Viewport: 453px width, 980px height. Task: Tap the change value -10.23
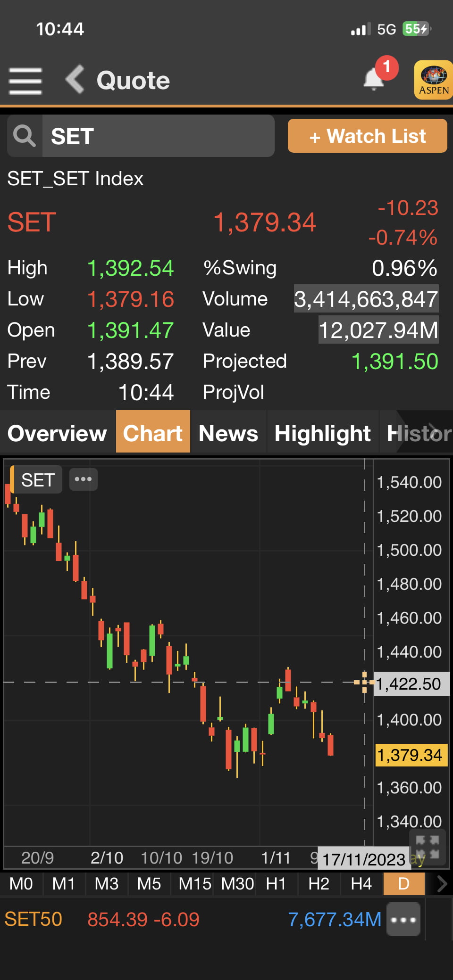[408, 208]
